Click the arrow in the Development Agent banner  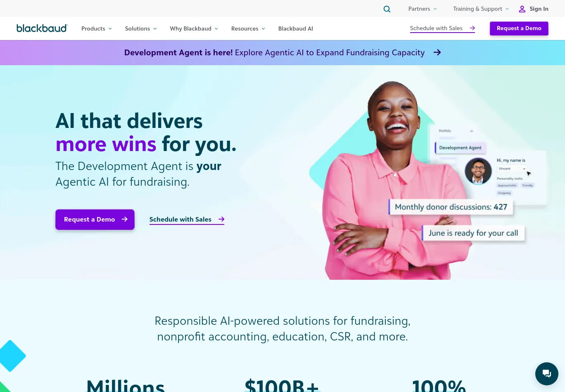[437, 52]
